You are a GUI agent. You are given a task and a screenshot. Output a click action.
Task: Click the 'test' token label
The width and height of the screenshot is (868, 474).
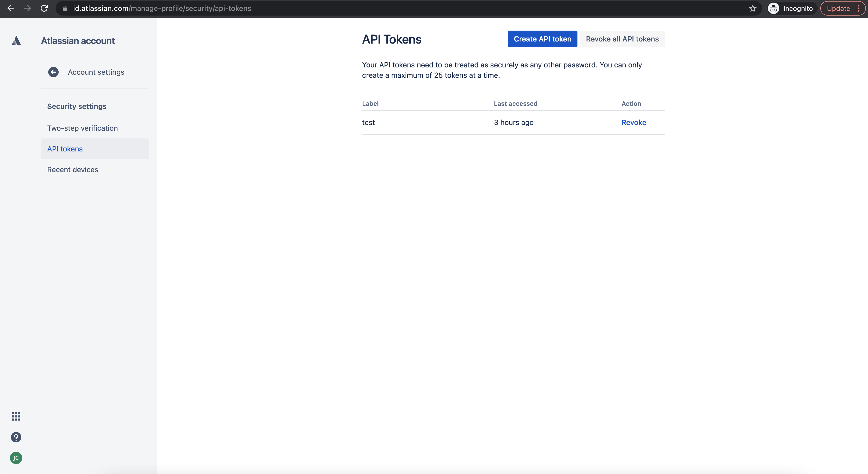368,123
